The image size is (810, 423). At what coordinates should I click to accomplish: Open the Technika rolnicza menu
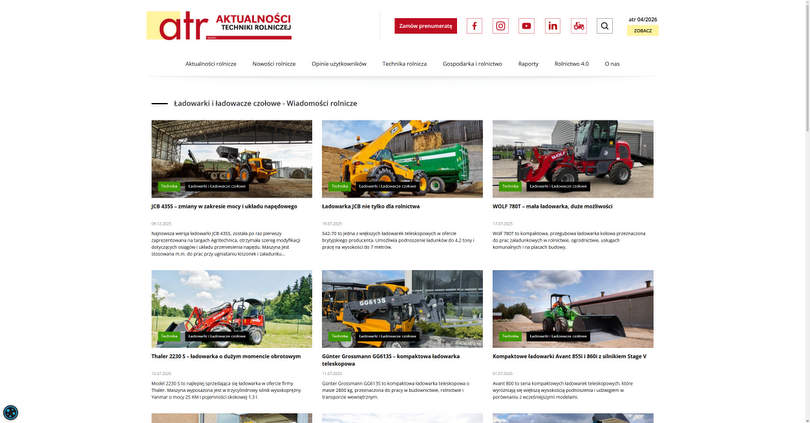click(404, 64)
